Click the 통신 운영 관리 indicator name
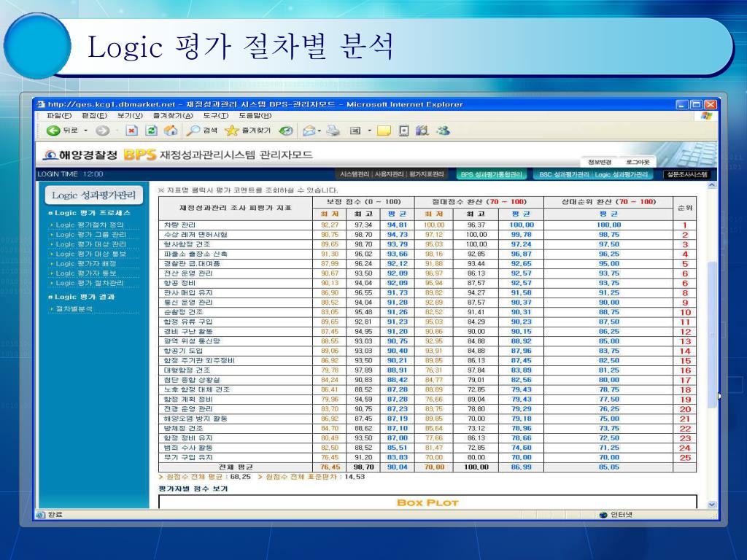The height and width of the screenshot is (560, 747). point(187,303)
